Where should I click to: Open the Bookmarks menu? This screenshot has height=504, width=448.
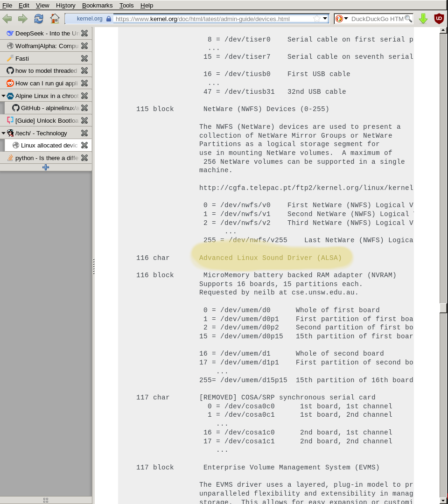(x=98, y=6)
